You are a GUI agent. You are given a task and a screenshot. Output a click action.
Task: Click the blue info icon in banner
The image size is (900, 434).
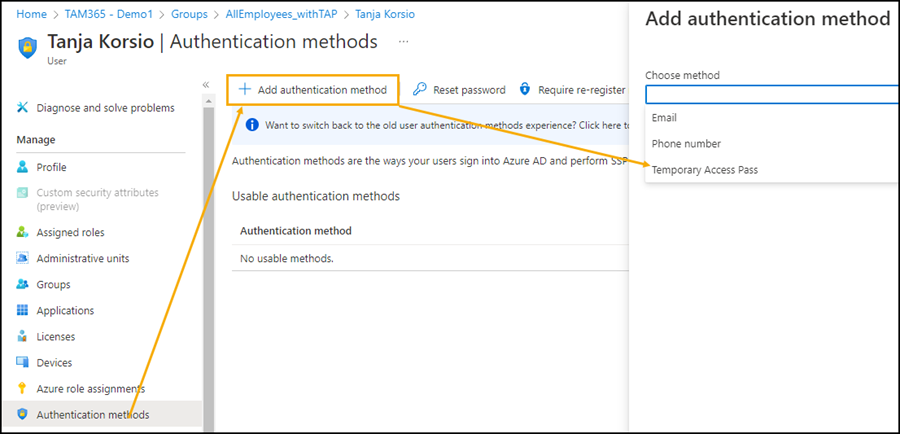tap(251, 125)
